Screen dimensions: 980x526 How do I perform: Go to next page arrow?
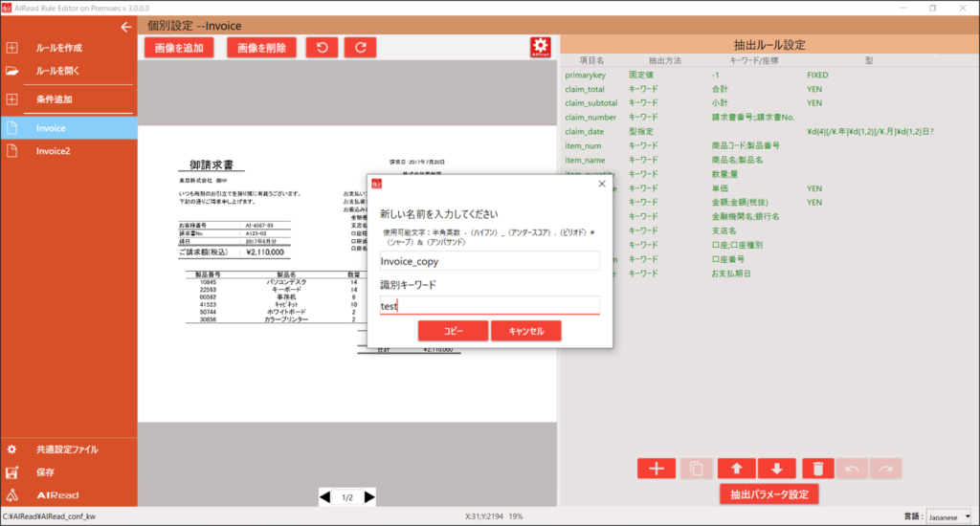pos(369,497)
